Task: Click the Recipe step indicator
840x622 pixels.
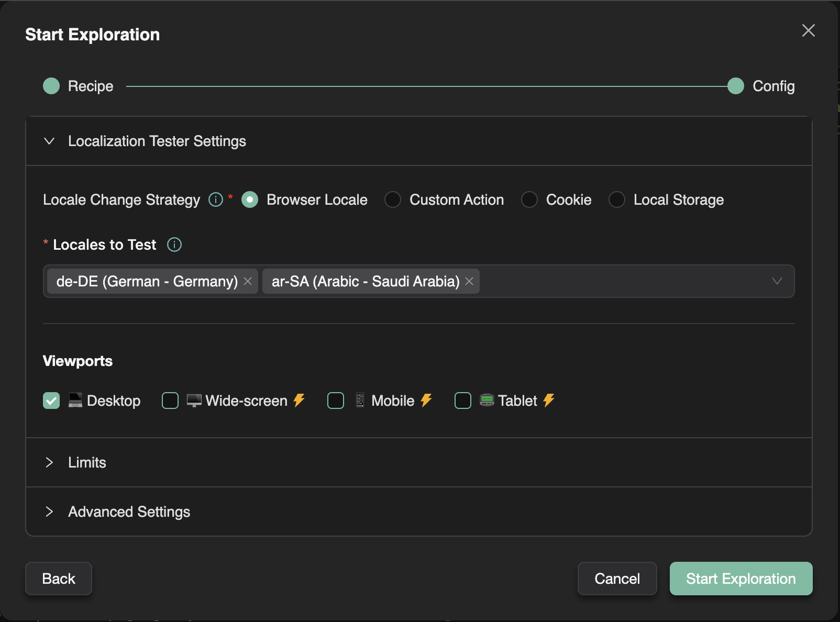Action: (x=51, y=86)
